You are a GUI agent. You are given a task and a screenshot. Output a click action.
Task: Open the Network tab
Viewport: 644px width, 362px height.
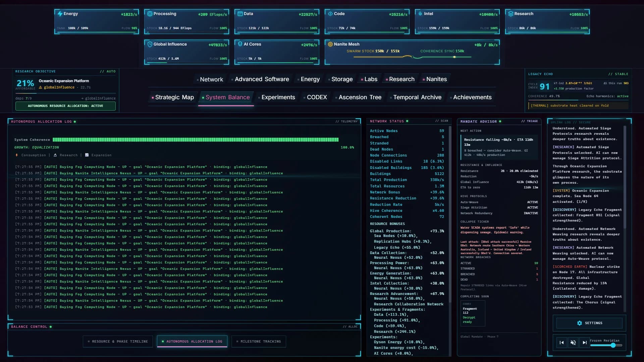pyautogui.click(x=210, y=79)
